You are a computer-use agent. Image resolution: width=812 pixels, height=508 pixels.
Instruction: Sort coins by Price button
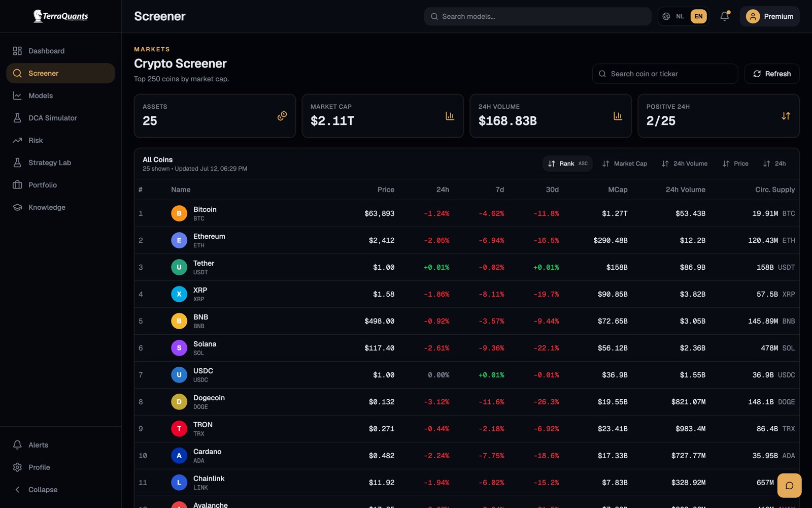(x=735, y=164)
